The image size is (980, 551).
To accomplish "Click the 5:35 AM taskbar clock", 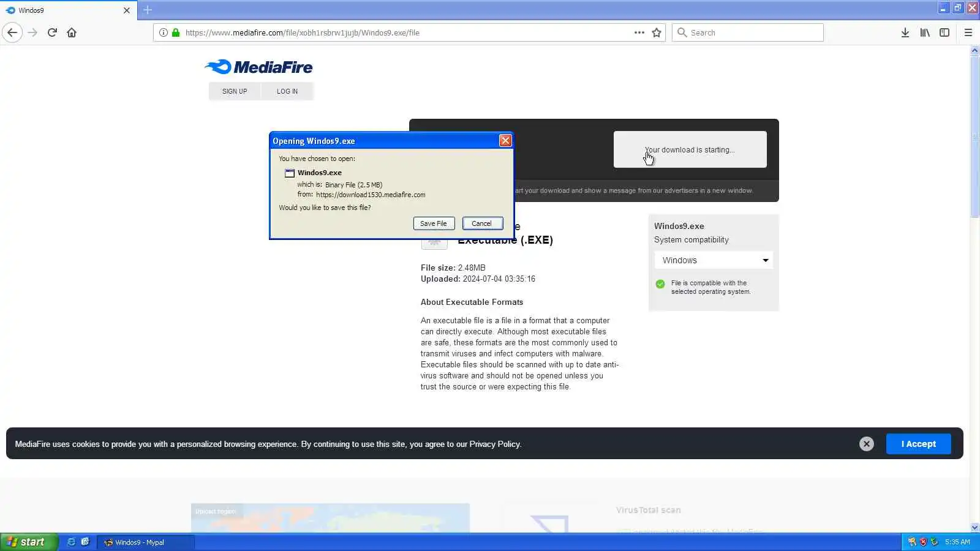I will [x=957, y=542].
